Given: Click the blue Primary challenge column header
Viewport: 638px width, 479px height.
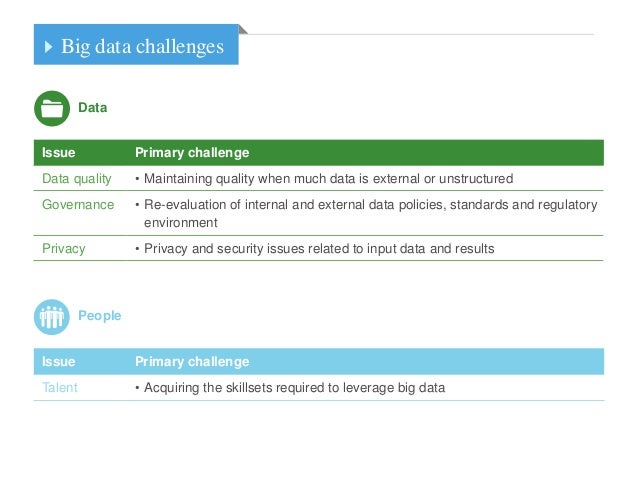Looking at the screenshot, I should coord(192,362).
